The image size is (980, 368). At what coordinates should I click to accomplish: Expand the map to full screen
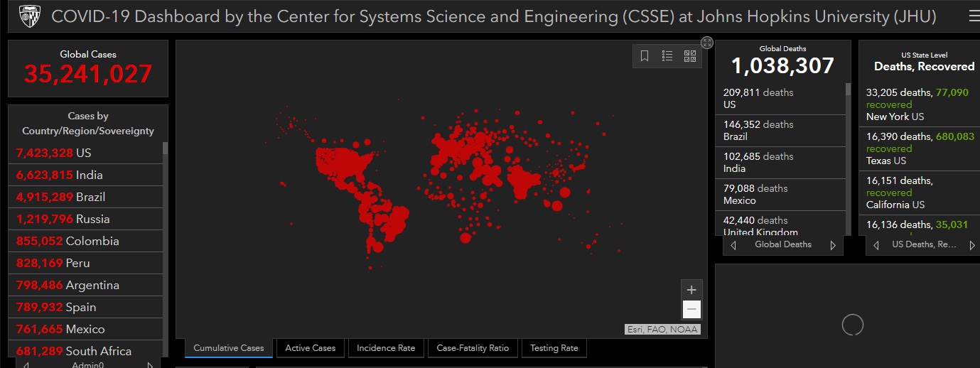click(x=706, y=43)
